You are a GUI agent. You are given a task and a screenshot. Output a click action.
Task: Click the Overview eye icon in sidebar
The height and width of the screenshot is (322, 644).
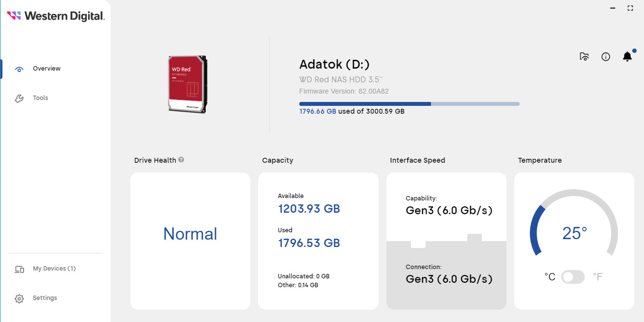click(19, 69)
